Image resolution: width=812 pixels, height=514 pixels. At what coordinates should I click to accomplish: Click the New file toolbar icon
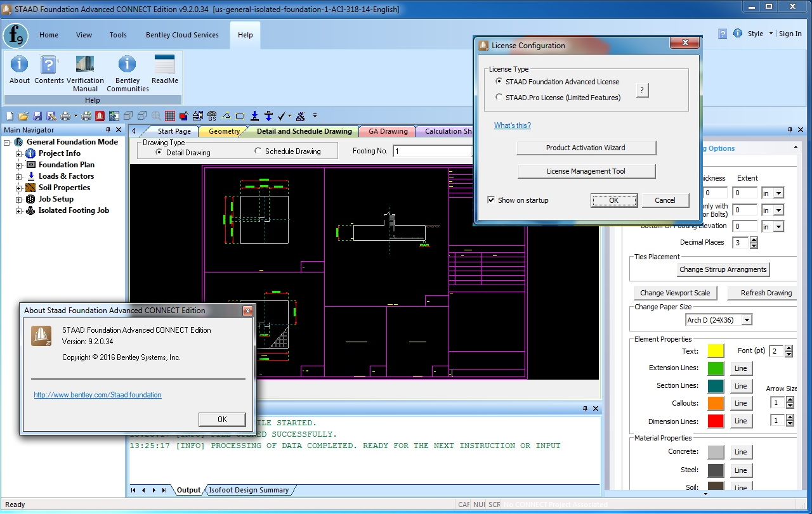(x=10, y=116)
